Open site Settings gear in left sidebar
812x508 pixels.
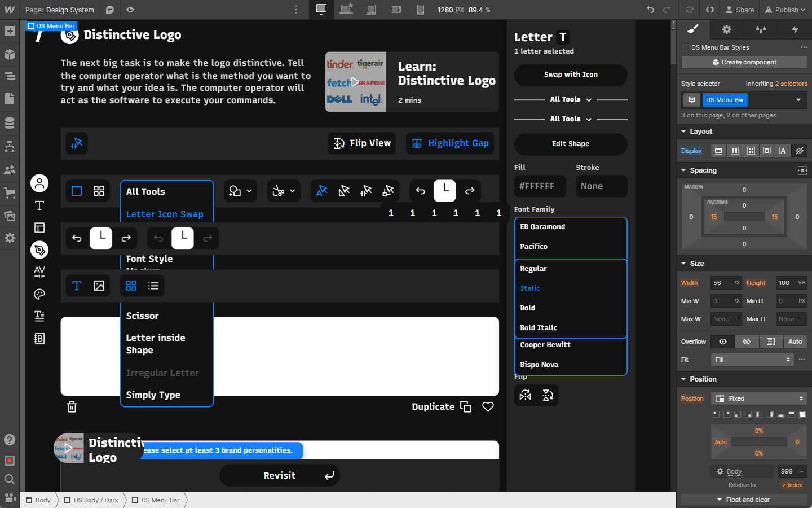[x=10, y=238]
